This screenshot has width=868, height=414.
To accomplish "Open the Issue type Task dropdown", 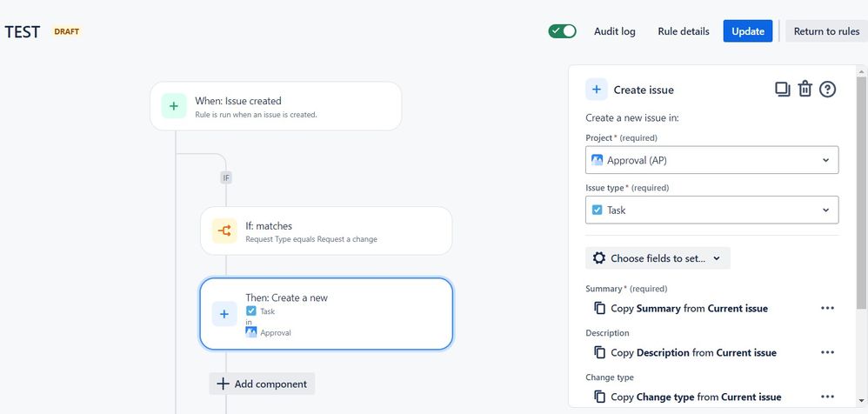I will point(711,210).
